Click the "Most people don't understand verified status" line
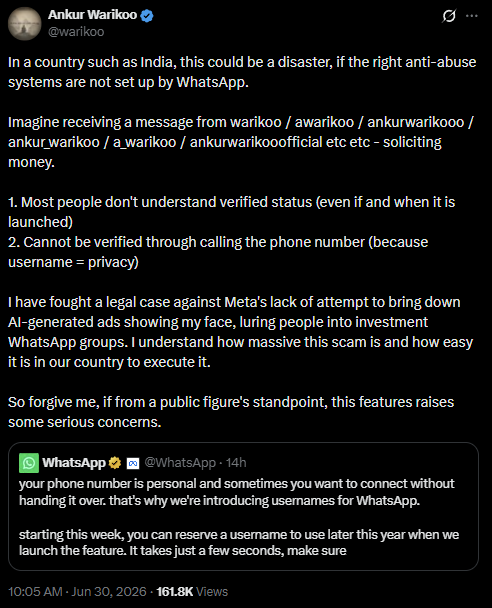This screenshot has height=608, width=492. [x=231, y=212]
